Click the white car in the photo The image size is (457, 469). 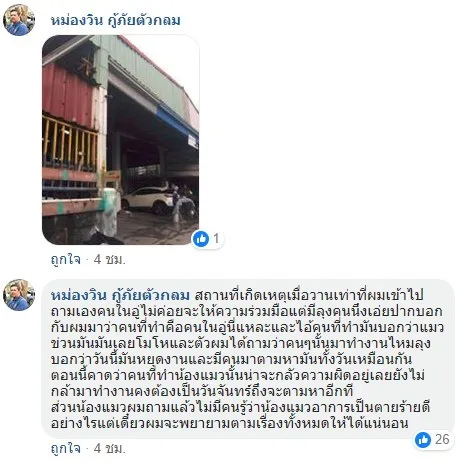[x=149, y=199]
